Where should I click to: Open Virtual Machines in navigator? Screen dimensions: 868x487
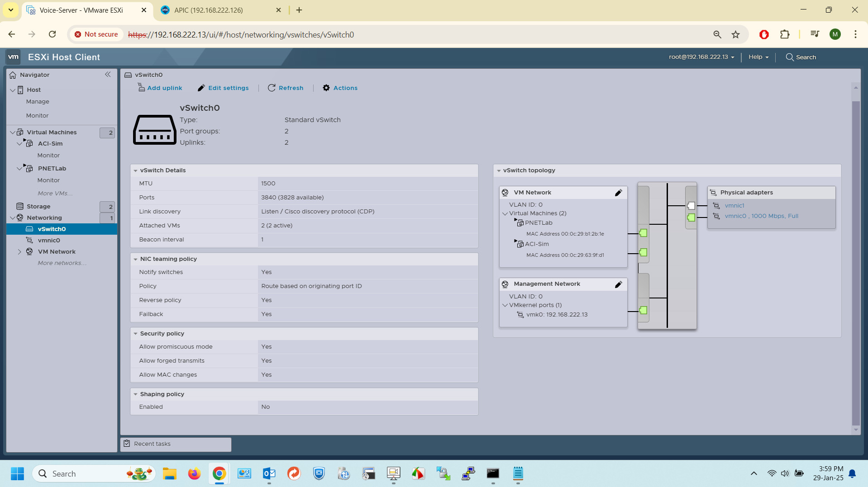(x=52, y=132)
